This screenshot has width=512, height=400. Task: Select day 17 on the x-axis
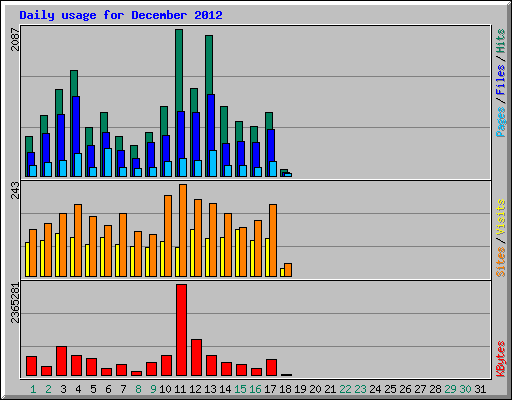point(270,389)
